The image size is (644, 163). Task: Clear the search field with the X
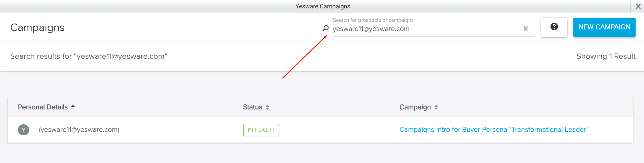coord(526,28)
